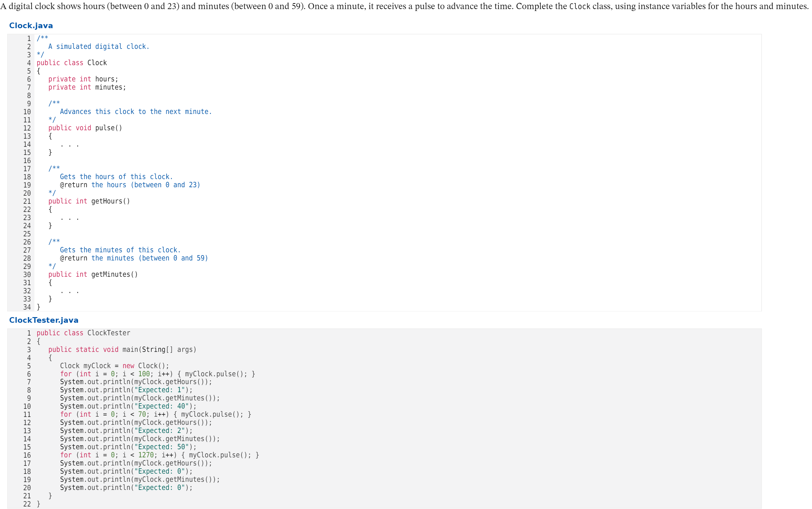This screenshot has width=812, height=509.
Task: Click the ClockTester.java file heading
Action: [x=44, y=320]
